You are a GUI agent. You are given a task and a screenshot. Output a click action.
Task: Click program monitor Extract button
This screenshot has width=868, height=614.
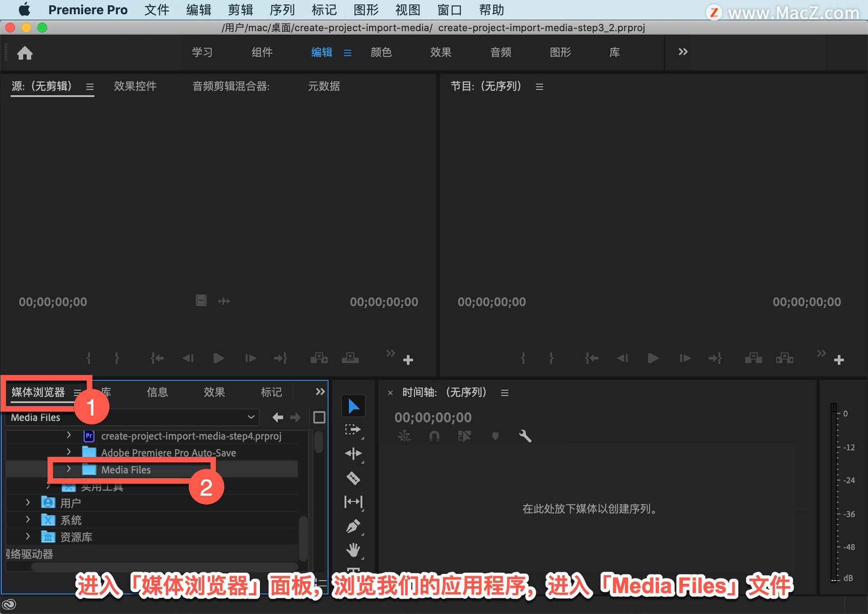click(x=785, y=358)
